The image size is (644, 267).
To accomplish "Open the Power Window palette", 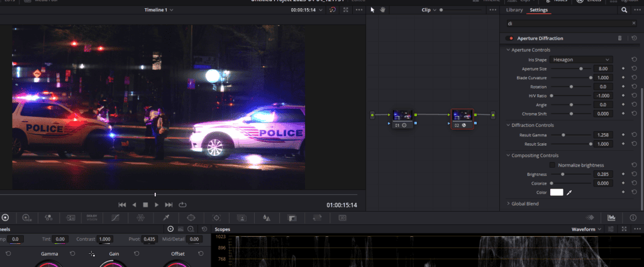I will click(x=191, y=218).
